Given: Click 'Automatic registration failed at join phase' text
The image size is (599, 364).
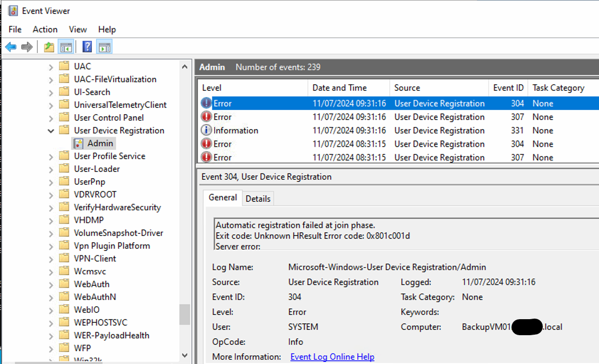Looking at the screenshot, I should (295, 225).
